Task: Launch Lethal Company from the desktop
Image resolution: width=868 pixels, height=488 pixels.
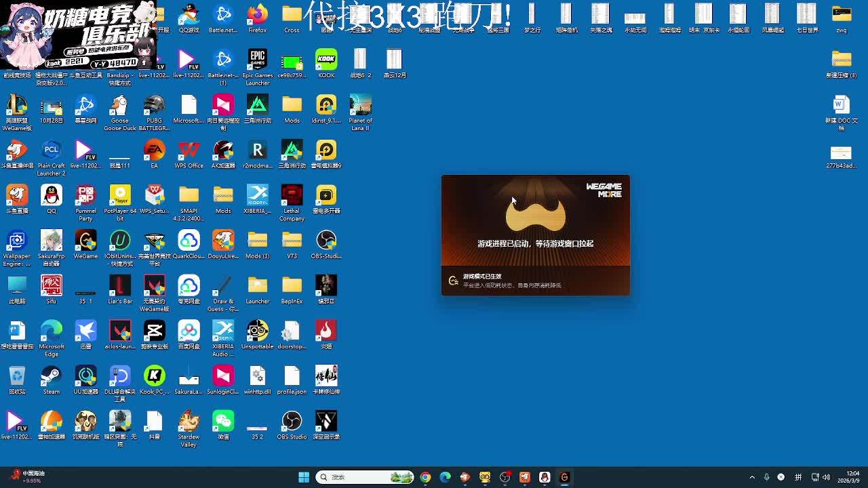Action: tap(292, 197)
